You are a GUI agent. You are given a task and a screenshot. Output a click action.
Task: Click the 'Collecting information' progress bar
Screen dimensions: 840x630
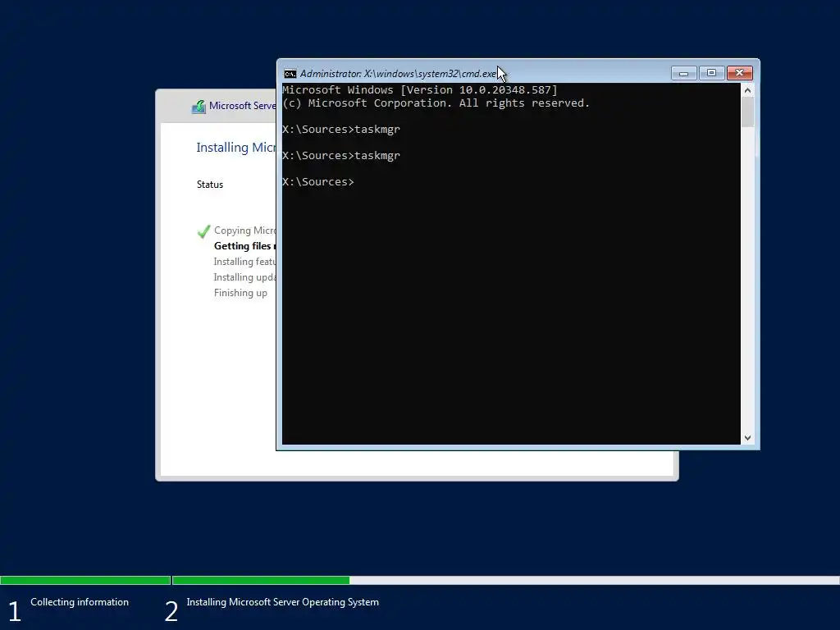tap(85, 580)
